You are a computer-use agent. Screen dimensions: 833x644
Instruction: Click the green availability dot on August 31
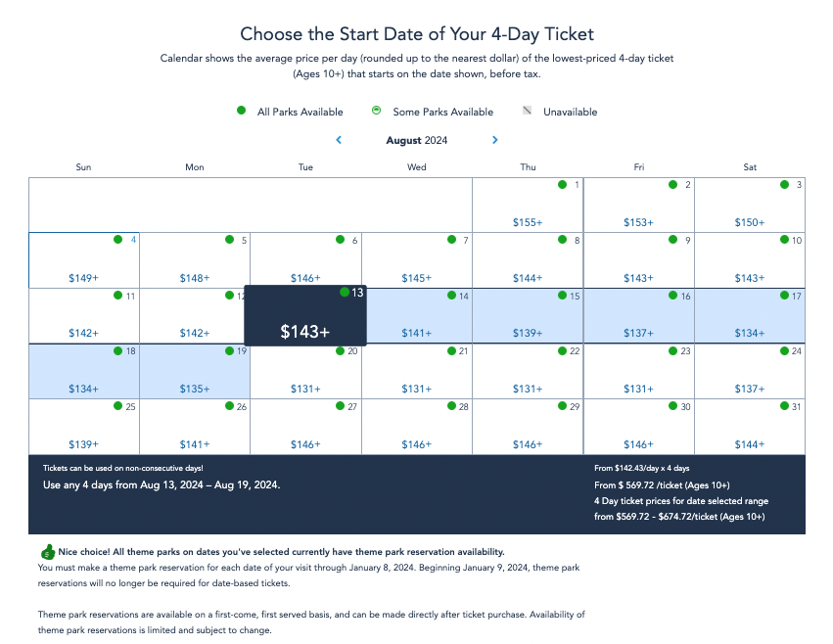point(784,406)
